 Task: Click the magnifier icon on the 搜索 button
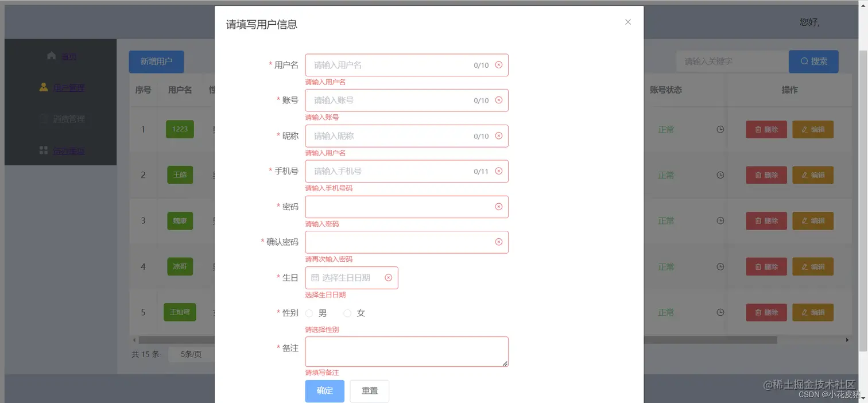point(804,61)
